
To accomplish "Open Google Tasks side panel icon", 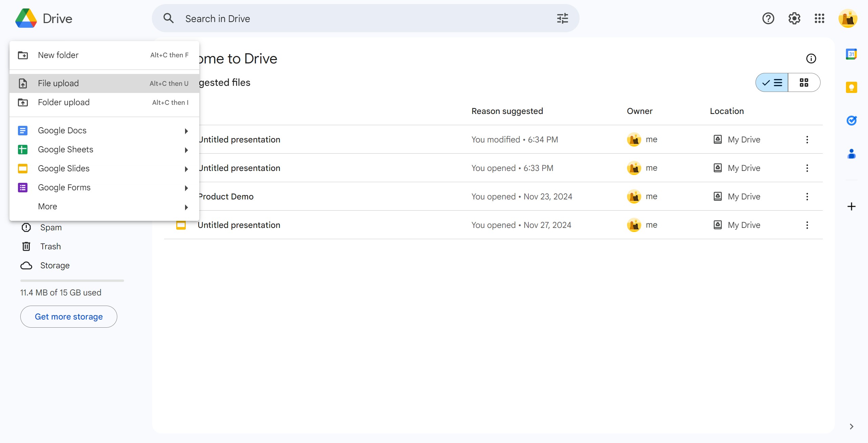I will (x=851, y=120).
